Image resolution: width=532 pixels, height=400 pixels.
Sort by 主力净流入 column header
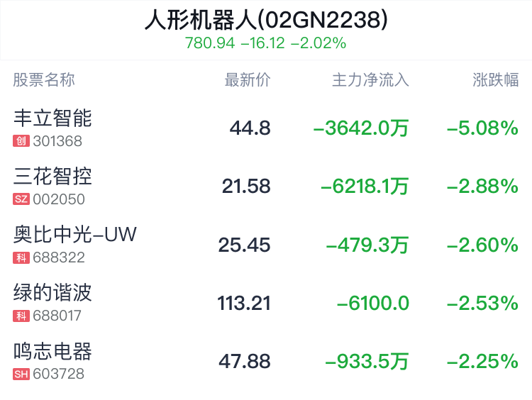click(x=370, y=80)
